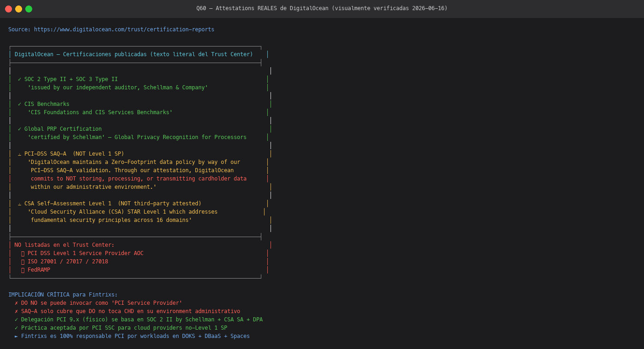The height and width of the screenshot is (349, 644).
Task: Click the red line 'commits to NOT storing, processing, or transmitting'
Action: tap(138, 179)
